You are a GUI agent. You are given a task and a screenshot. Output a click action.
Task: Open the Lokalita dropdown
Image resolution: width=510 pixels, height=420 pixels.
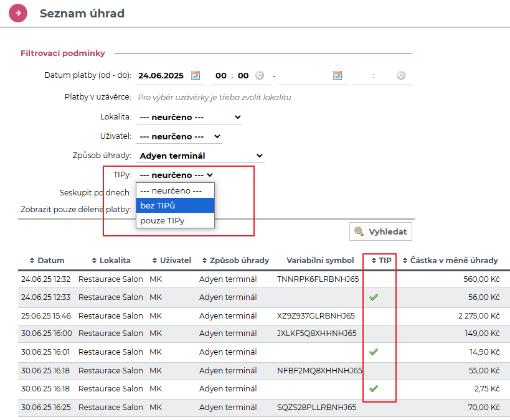tap(190, 118)
